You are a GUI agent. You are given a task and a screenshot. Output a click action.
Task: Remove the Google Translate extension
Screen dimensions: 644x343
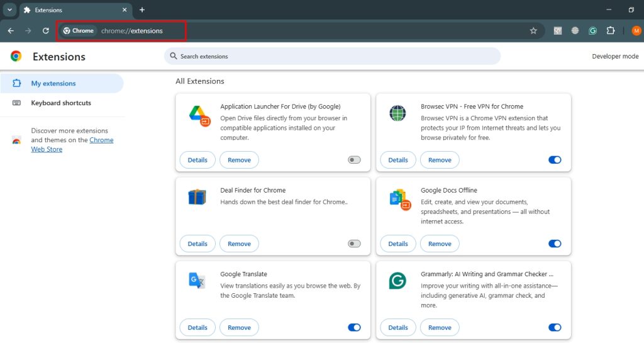(x=239, y=327)
